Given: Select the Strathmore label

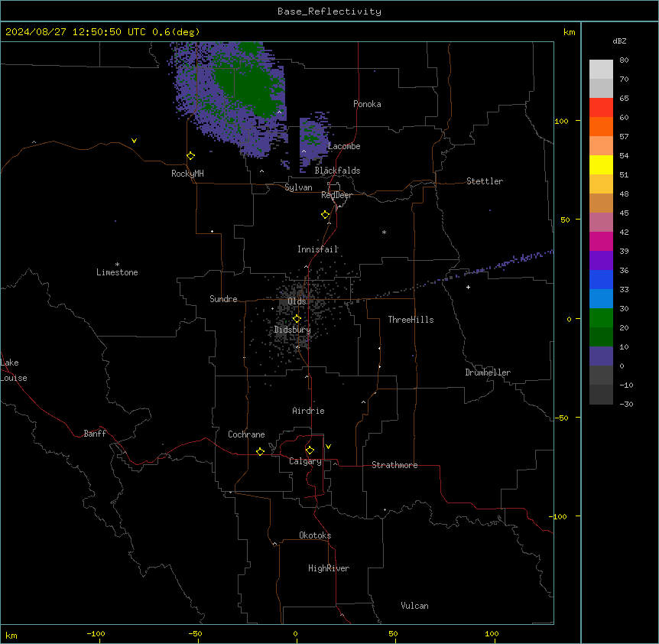Looking at the screenshot, I should click(394, 465).
